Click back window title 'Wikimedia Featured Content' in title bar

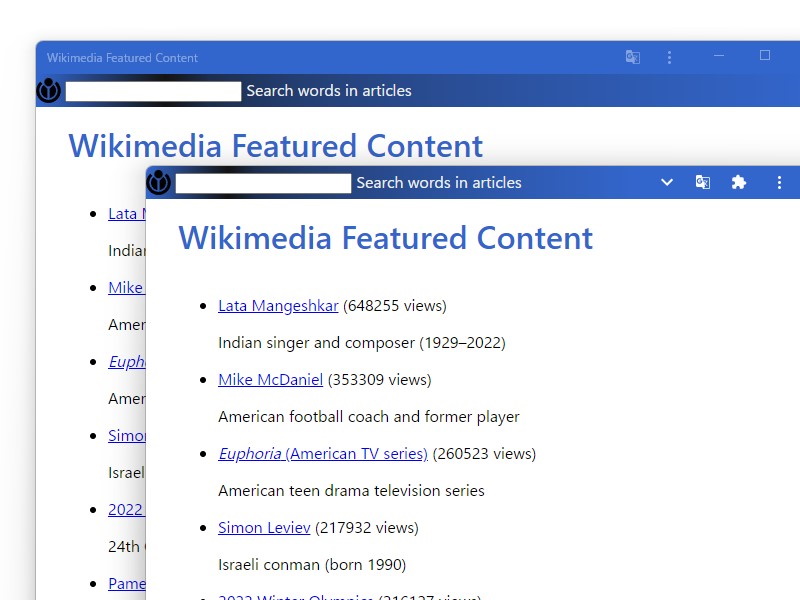coord(122,58)
